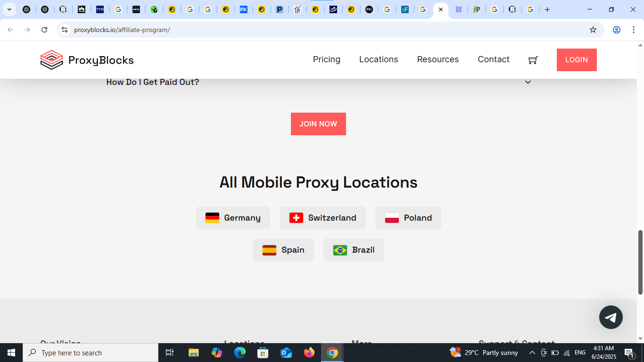
Task: Select the Spain location label
Action: click(x=293, y=250)
